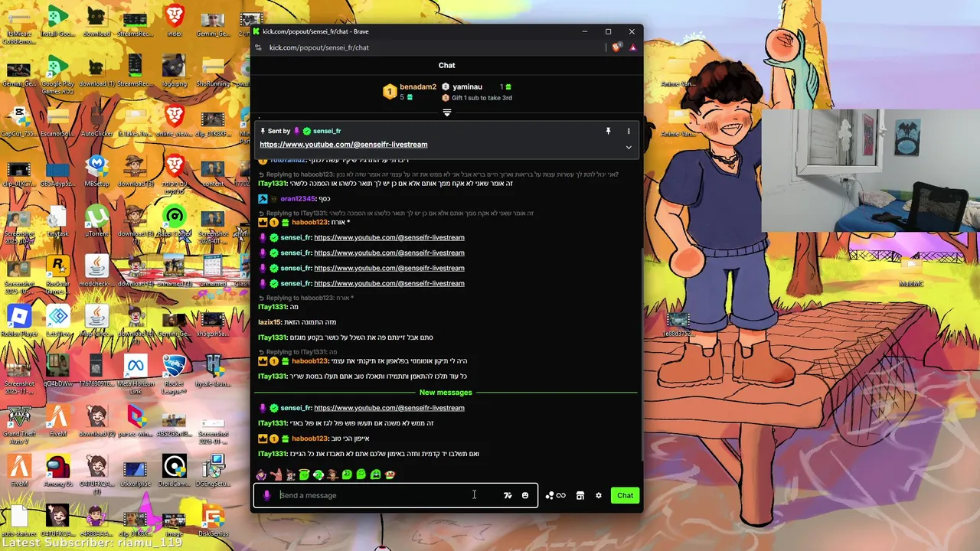The height and width of the screenshot is (551, 980).
Task: Insert the clown face emote
Action: 390,474
